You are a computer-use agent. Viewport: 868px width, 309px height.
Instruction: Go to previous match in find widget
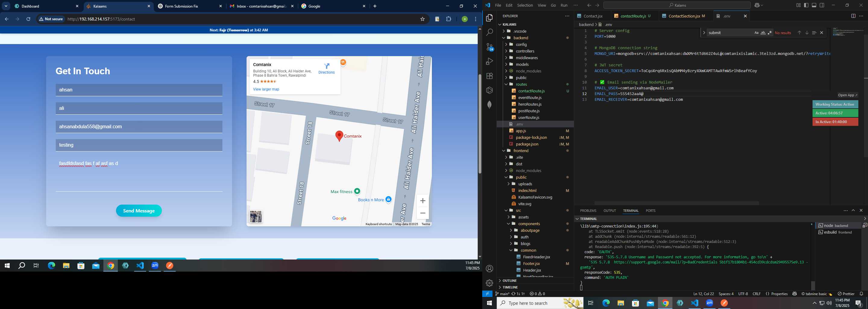click(799, 33)
